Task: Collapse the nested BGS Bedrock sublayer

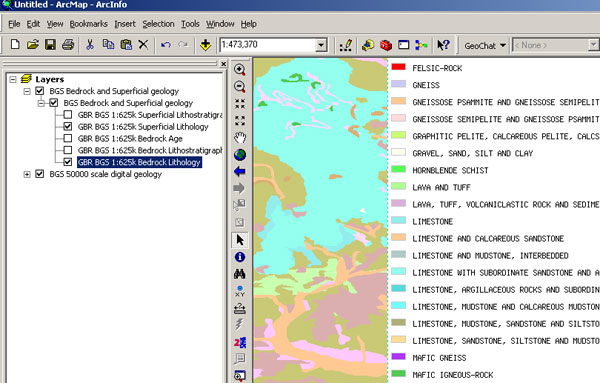Action: coord(41,103)
